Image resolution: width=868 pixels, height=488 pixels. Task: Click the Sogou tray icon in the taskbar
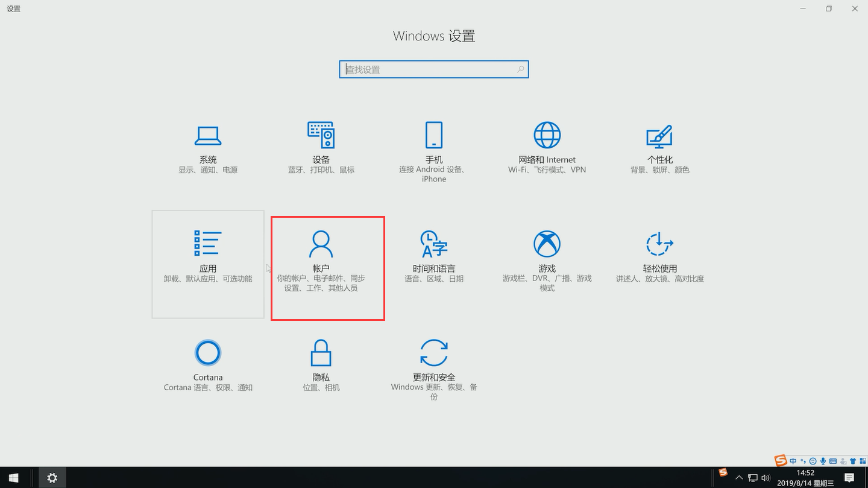click(x=723, y=472)
